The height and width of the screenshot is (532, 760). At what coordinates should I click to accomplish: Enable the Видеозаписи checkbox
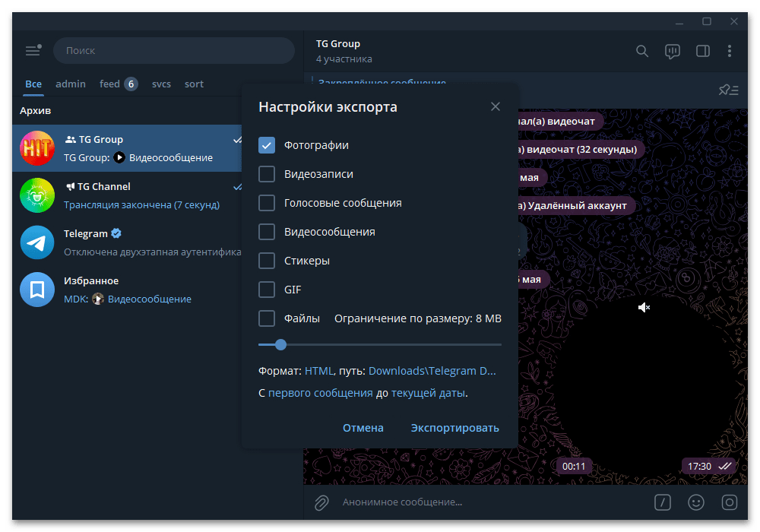267,174
